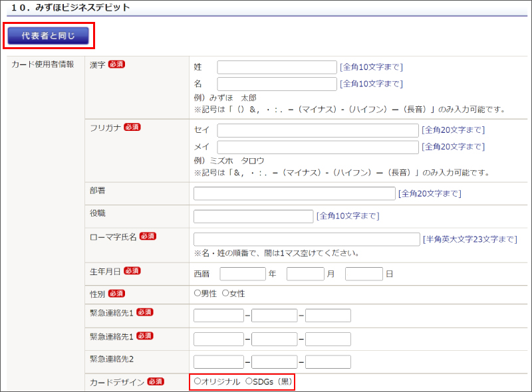
Task: Focus the 漢字 姓 input field
Action: point(277,67)
